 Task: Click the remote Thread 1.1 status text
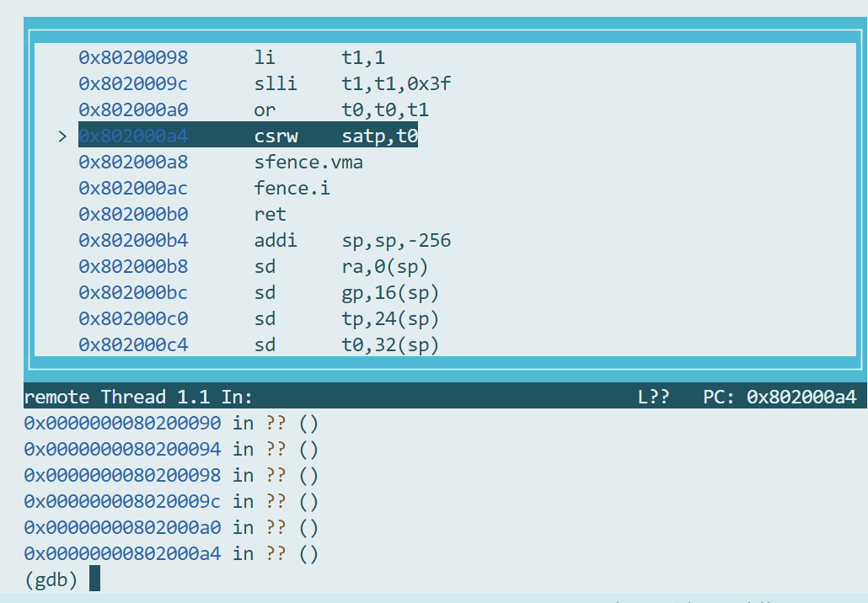(x=138, y=397)
